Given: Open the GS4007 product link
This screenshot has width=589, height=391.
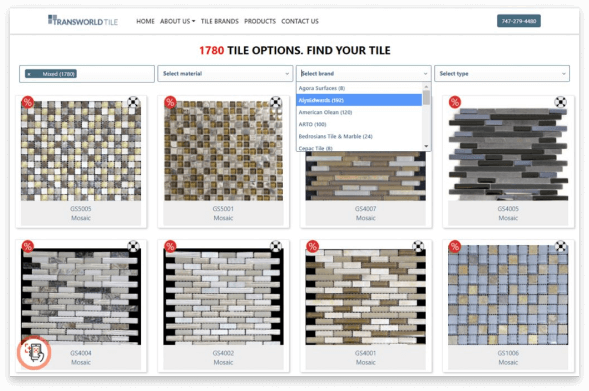Looking at the screenshot, I should tap(365, 208).
